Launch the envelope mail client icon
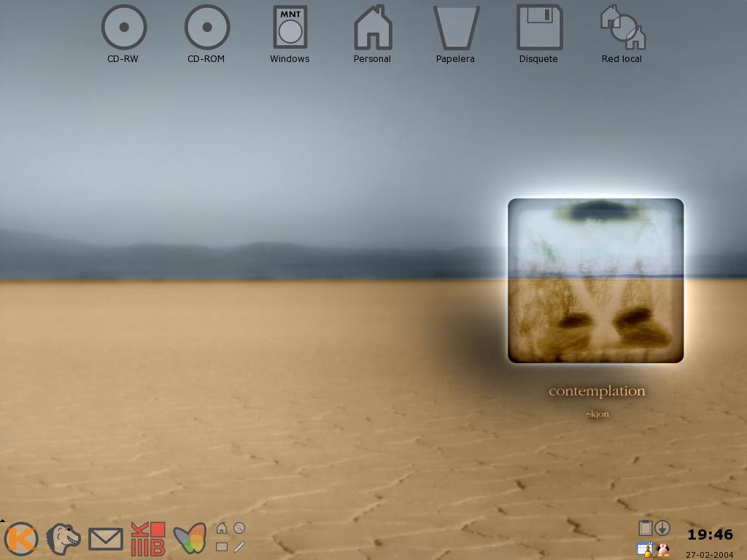This screenshot has height=560, width=747. [x=106, y=540]
